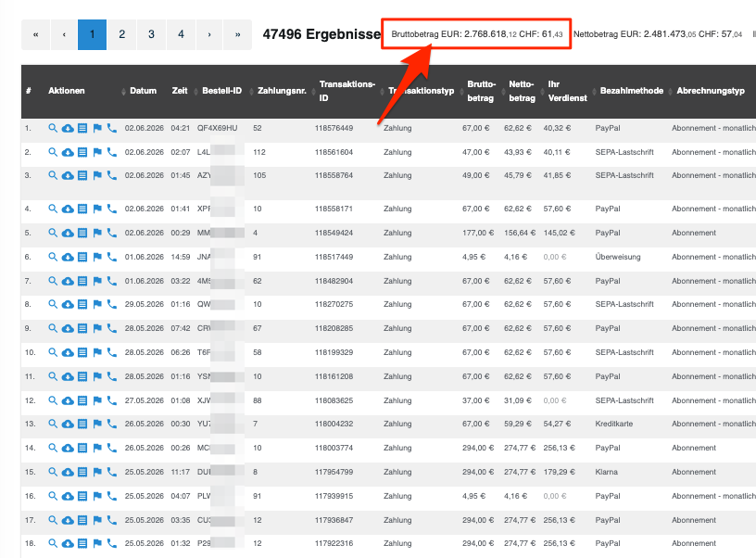The image size is (756, 558).
Task: Flag transaction 118199329 in row 10
Action: coord(97,352)
